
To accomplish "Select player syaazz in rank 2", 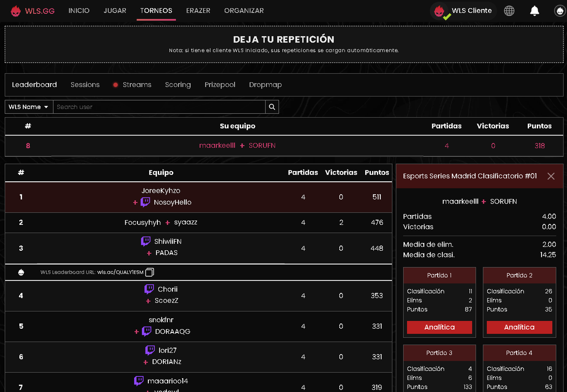I will coord(186,222).
